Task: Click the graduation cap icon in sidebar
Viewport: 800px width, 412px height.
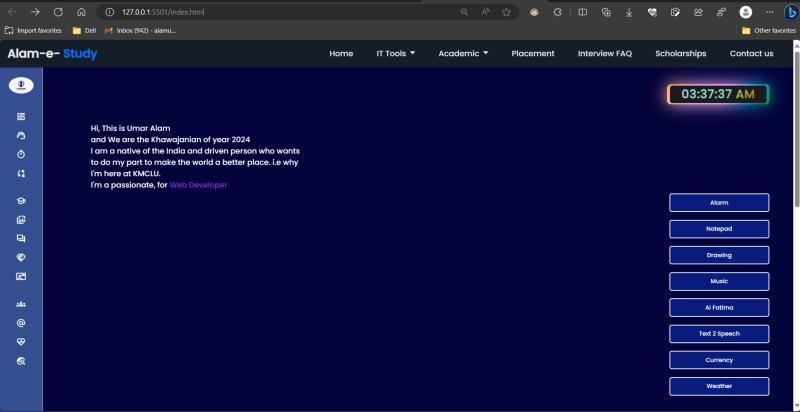Action: tap(21, 201)
